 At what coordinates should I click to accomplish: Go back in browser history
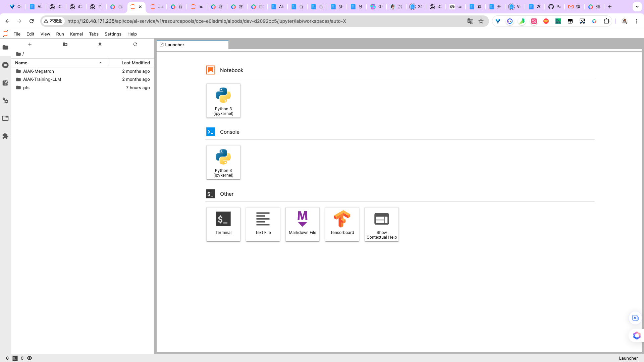7,21
